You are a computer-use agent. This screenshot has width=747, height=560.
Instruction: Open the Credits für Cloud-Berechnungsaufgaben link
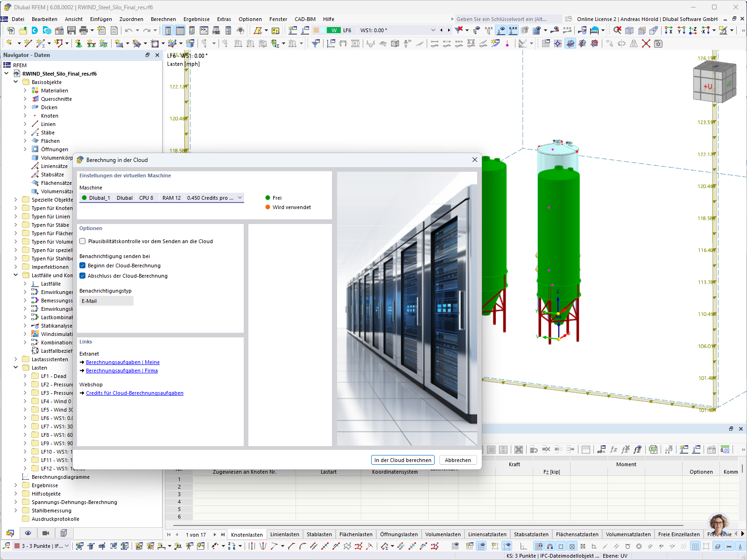click(x=134, y=393)
